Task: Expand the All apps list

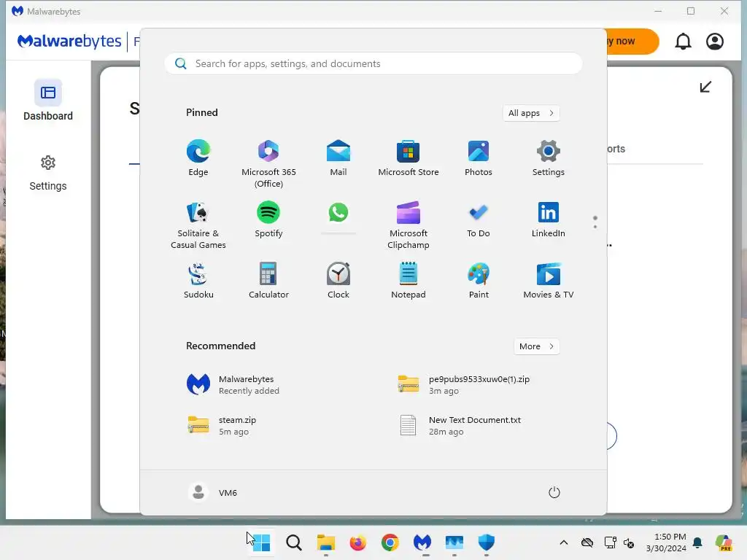Action: [x=531, y=113]
